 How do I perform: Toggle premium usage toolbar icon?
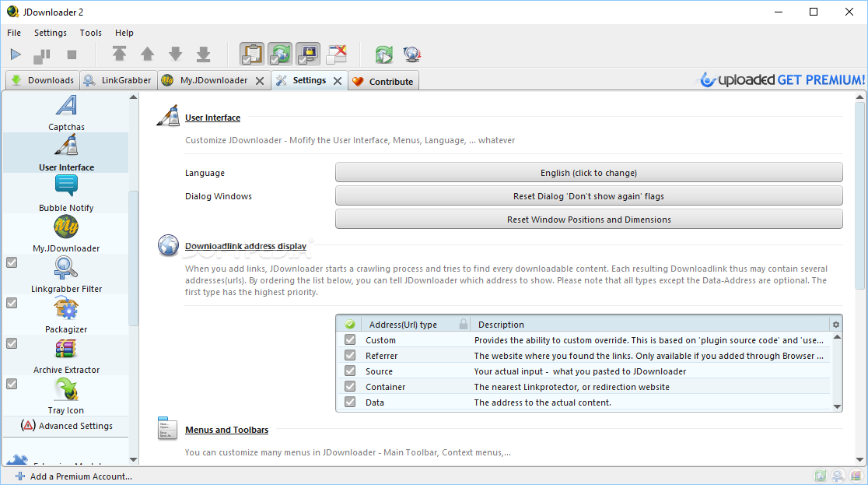point(308,54)
